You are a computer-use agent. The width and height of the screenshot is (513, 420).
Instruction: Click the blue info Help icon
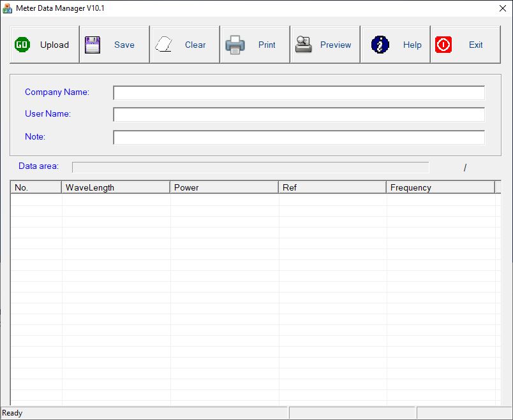tap(380, 45)
